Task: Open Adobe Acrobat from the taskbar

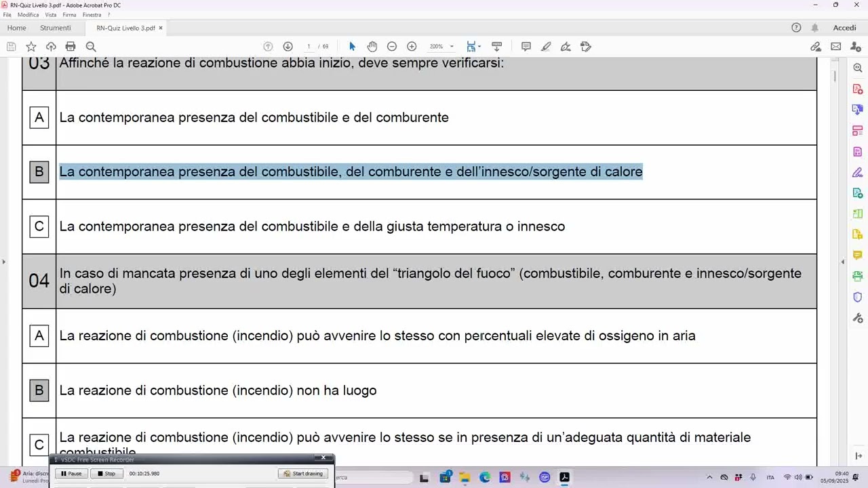Action: pos(564,477)
